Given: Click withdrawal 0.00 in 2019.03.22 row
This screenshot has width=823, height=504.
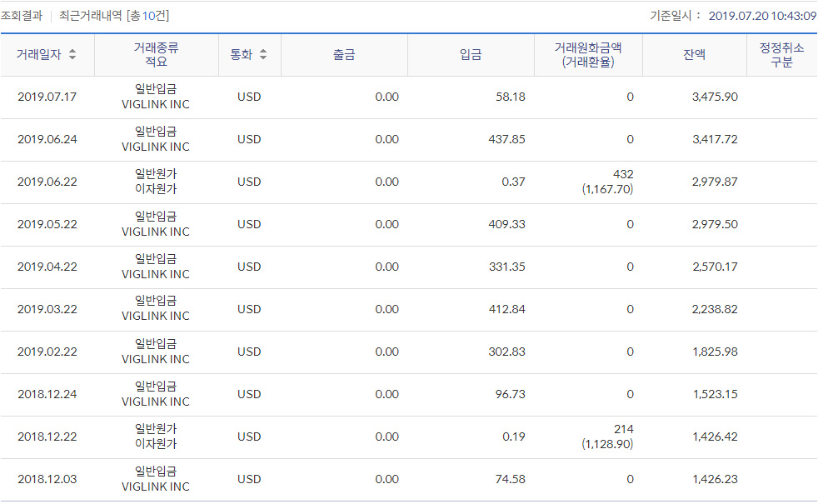Looking at the screenshot, I should pyautogui.click(x=387, y=309).
